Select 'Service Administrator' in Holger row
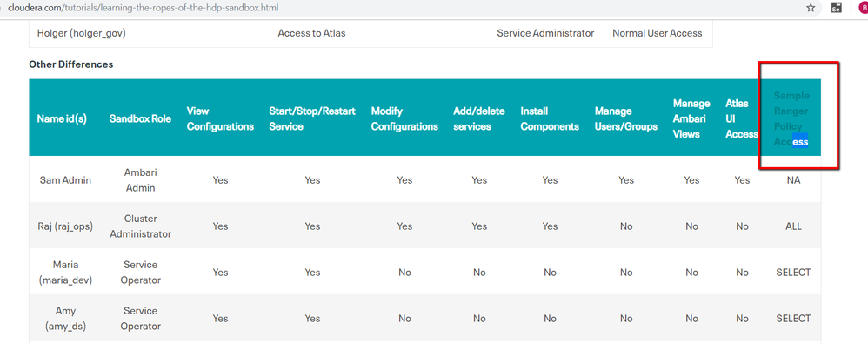This screenshot has width=868, height=344. pyautogui.click(x=545, y=33)
